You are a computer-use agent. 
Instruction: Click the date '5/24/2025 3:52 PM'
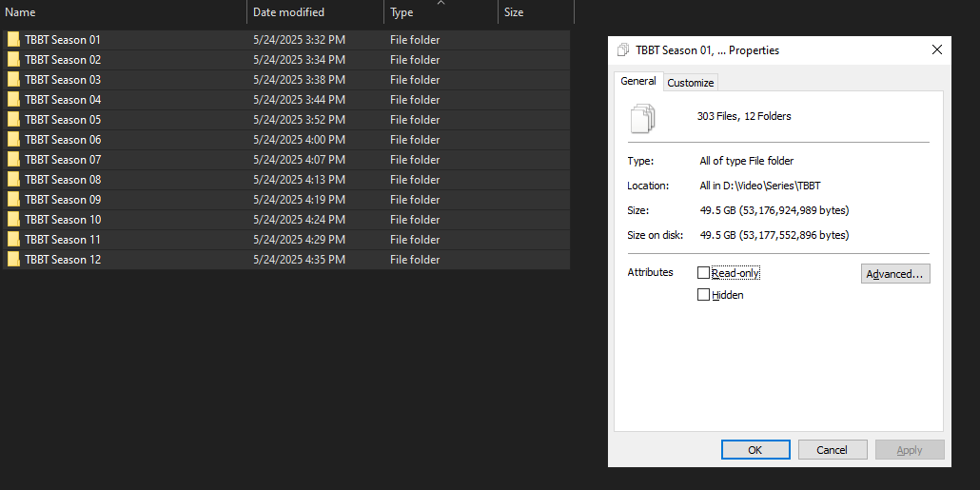point(299,120)
